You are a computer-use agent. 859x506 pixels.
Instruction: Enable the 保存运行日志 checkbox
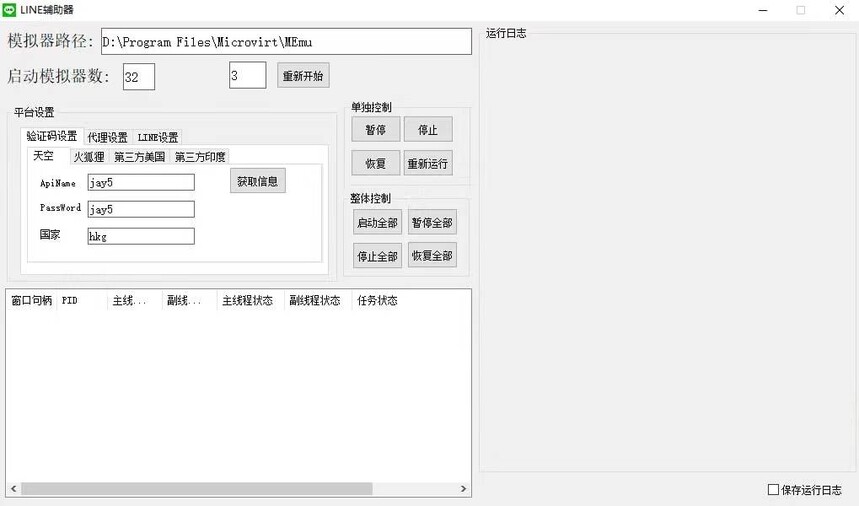coord(773,490)
